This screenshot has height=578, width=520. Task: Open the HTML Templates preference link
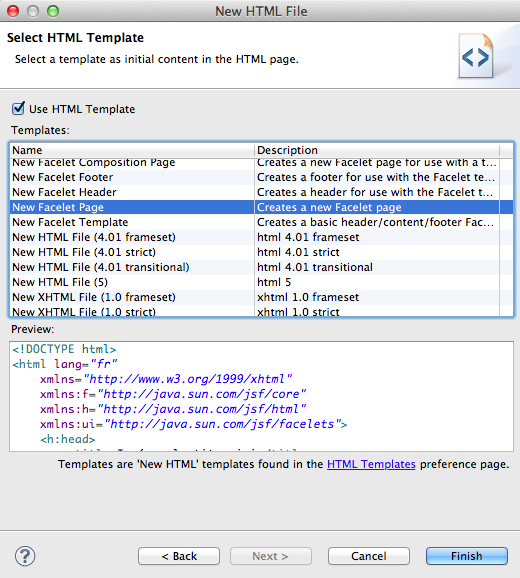tap(371, 464)
